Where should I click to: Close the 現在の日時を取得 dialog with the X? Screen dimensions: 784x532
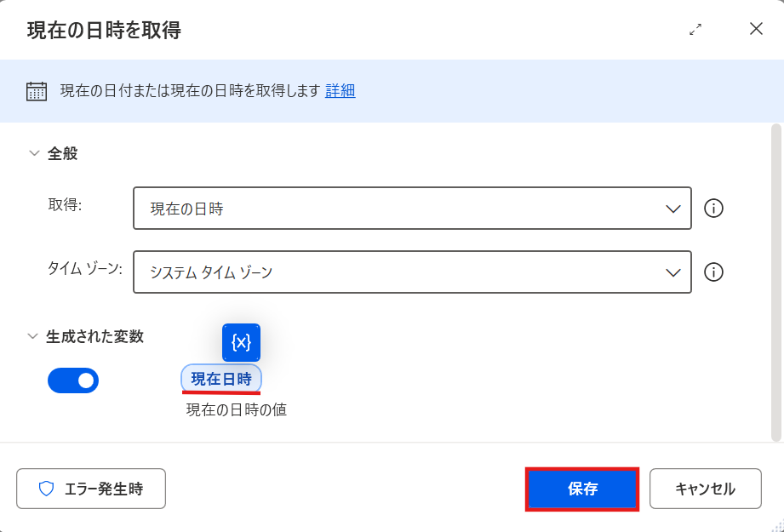point(755,28)
